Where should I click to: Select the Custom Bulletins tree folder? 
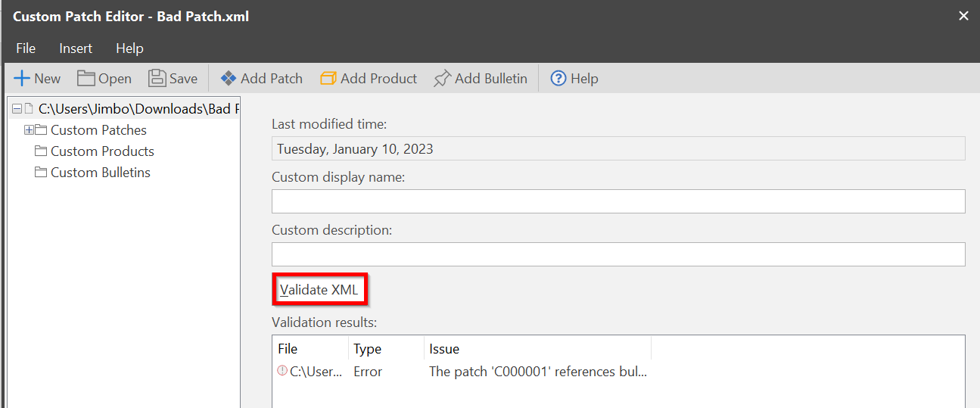click(100, 173)
